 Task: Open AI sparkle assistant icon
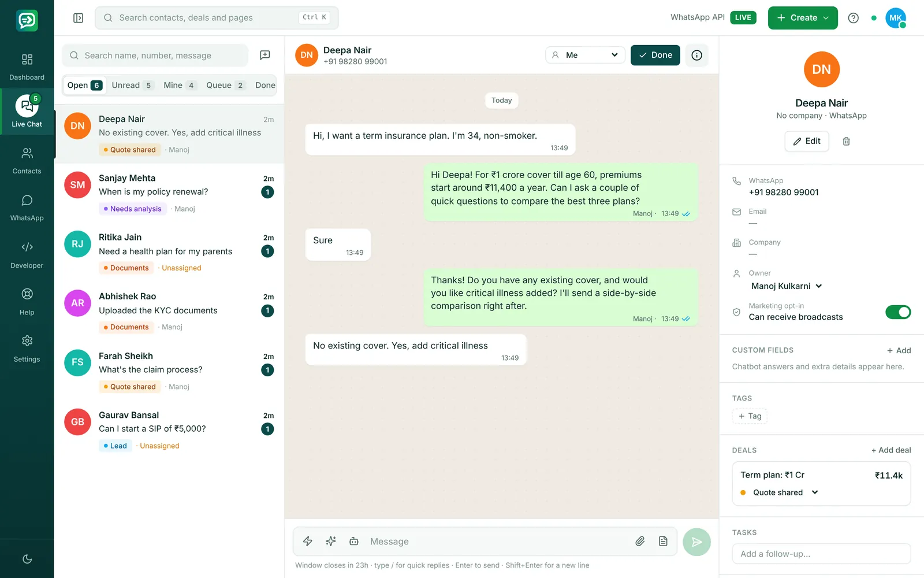pyautogui.click(x=331, y=541)
